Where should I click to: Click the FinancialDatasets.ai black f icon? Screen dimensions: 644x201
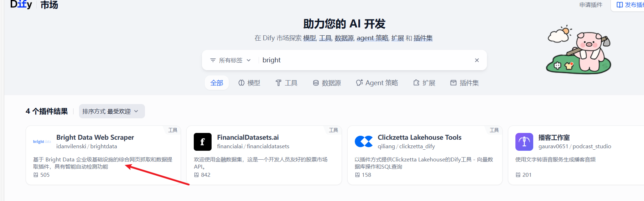click(x=203, y=142)
